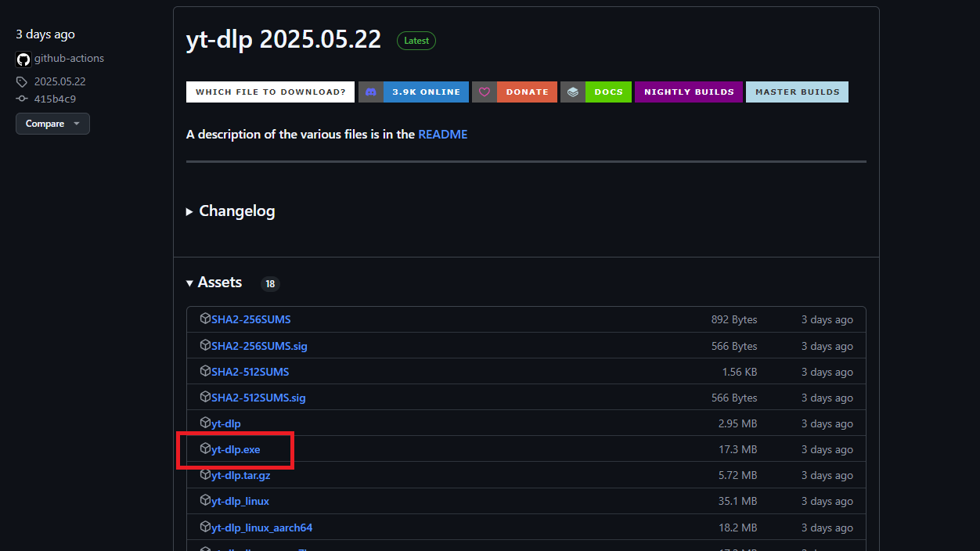980x551 pixels.
Task: Click the Which File to Download badge
Action: click(270, 92)
